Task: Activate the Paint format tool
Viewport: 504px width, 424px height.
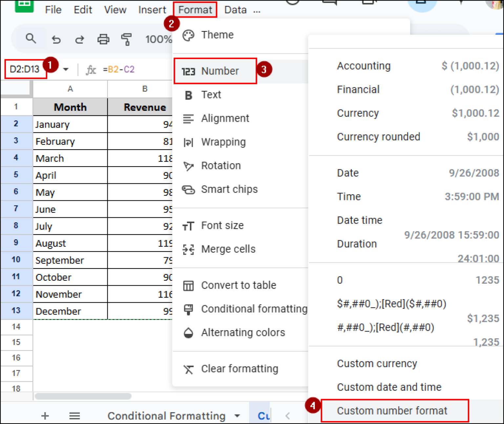Action: click(126, 39)
